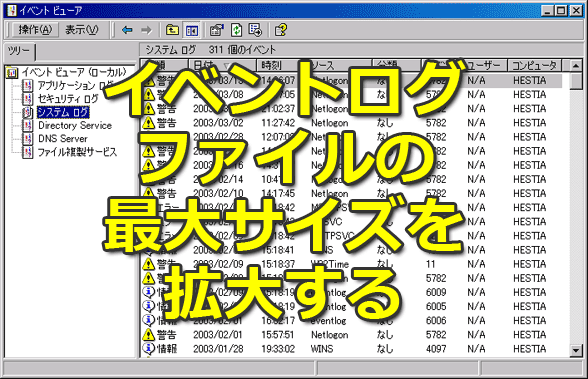The width and height of the screenshot is (588, 379).
Task: Select the ツリー tab
Action: (19, 51)
